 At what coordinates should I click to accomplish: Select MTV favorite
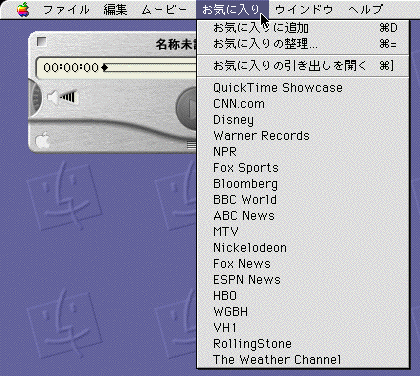(x=303, y=232)
